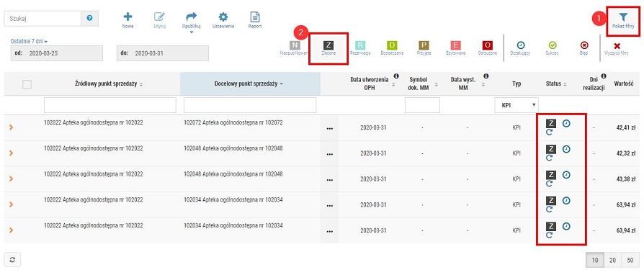The width and height of the screenshot is (644, 275).
Task: Click Z status icon in 42,41 zł row
Action: tap(551, 123)
